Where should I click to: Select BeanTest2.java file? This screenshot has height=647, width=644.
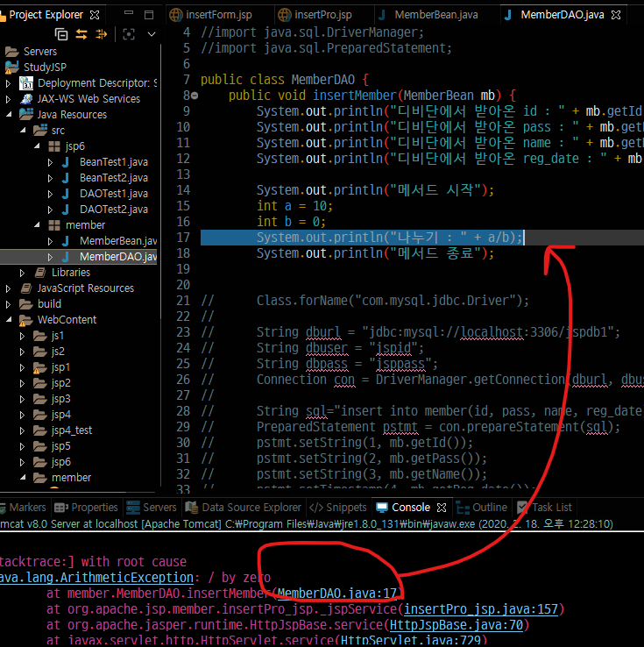click(x=105, y=178)
